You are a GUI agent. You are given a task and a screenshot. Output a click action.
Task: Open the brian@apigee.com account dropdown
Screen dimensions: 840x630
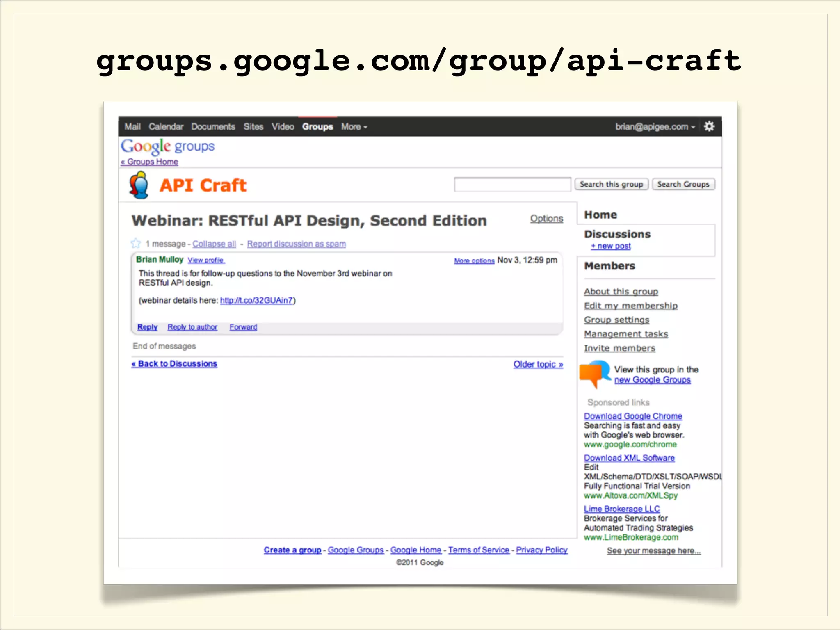[655, 127]
